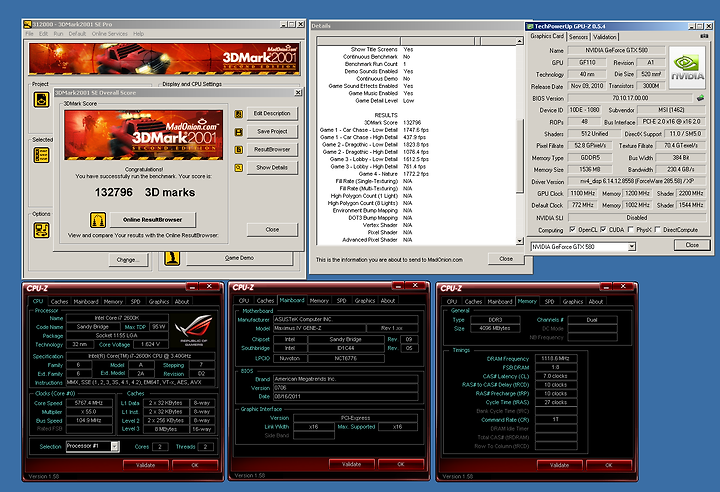Screen dimensions: 720x492
Task: Click Validate in CPU-Z processor window
Action: [x=146, y=465]
